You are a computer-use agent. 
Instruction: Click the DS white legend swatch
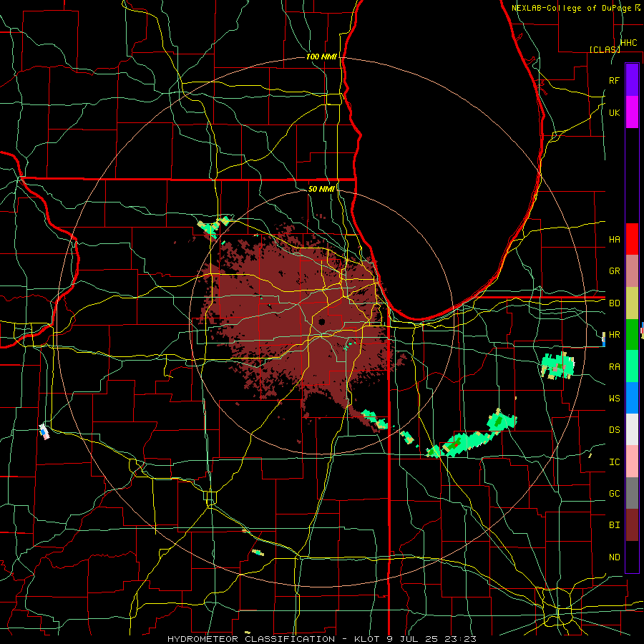coord(632,429)
